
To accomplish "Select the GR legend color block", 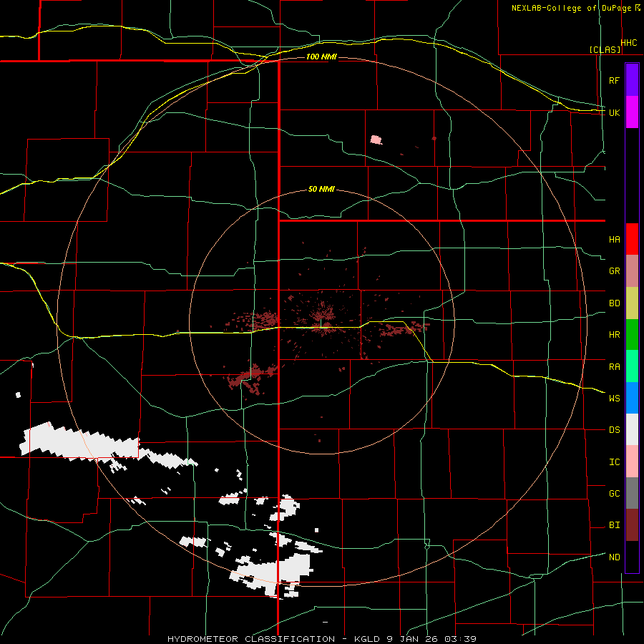I will [x=632, y=271].
